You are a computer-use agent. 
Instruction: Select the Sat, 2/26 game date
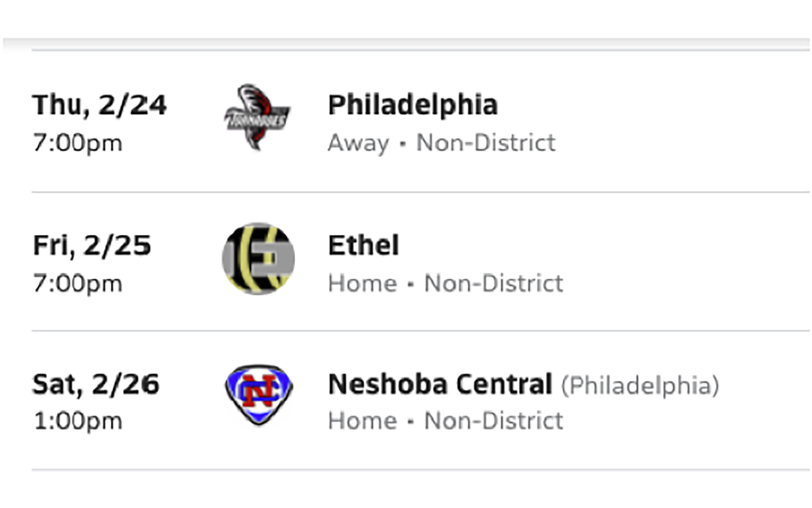coord(96,385)
